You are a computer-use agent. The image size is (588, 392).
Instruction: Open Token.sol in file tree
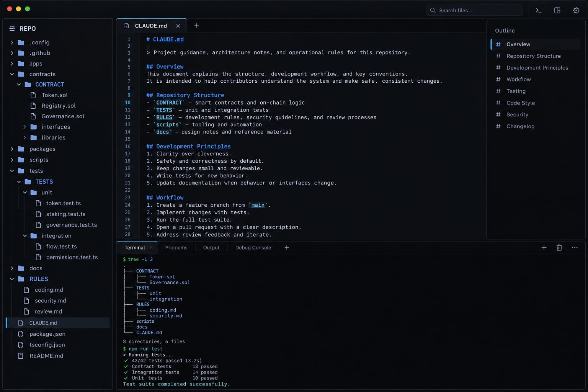(x=54, y=95)
